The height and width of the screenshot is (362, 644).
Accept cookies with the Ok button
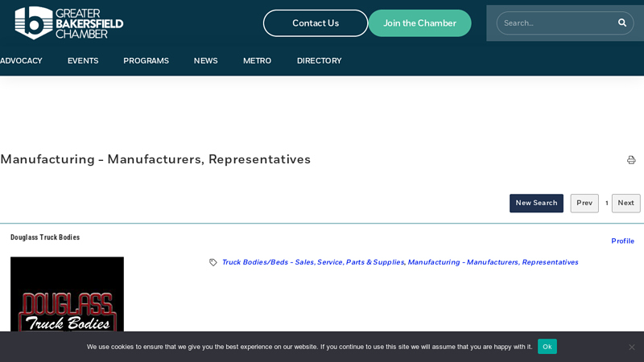pos(547,347)
